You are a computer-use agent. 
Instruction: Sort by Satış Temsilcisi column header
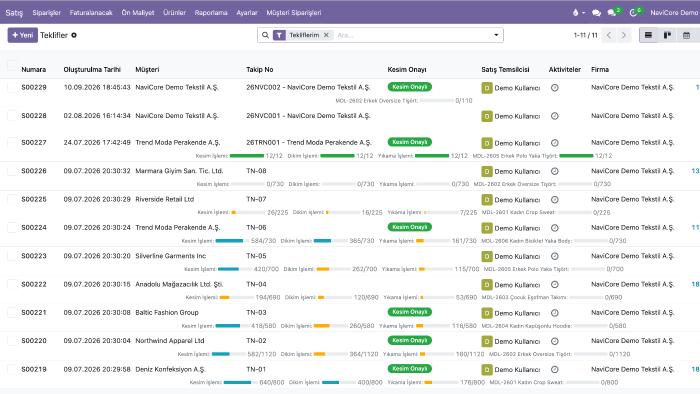[505, 70]
